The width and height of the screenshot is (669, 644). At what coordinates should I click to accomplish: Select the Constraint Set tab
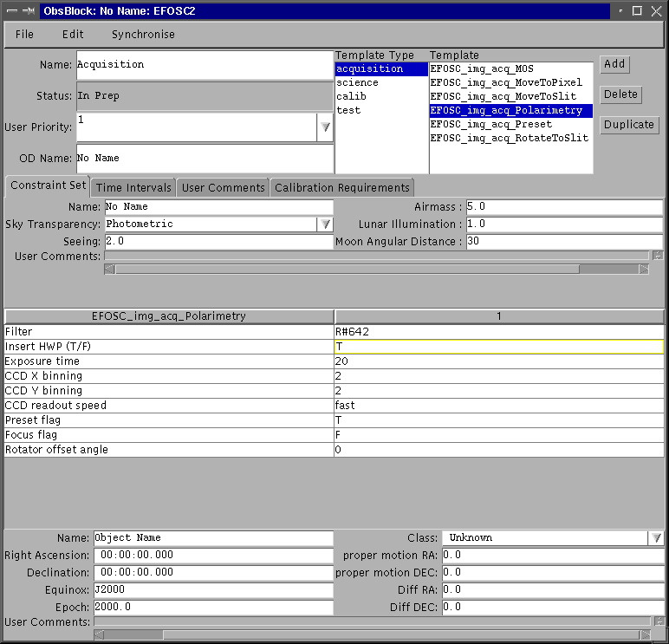tap(48, 185)
